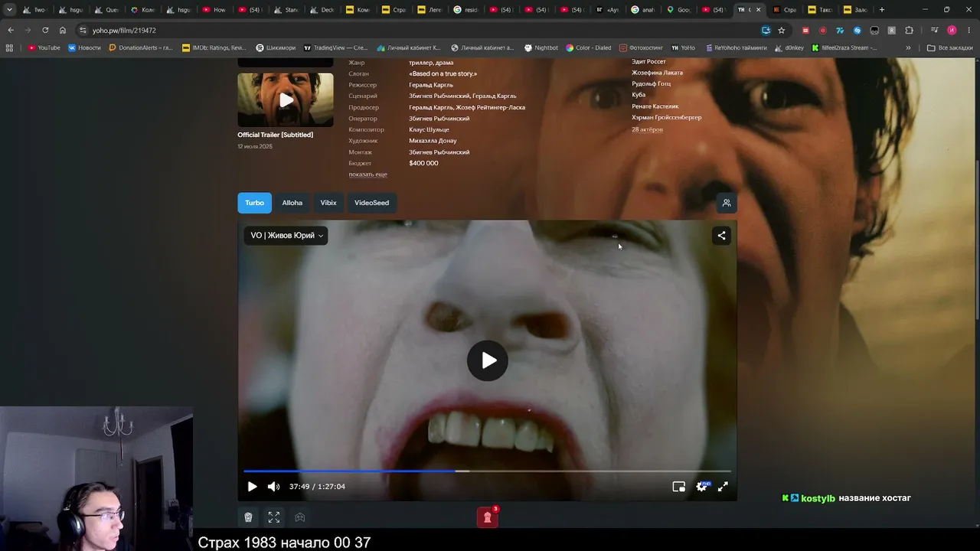Viewport: 980px width, 551px height.
Task: Switch to the Vibix player tab
Action: click(x=328, y=203)
